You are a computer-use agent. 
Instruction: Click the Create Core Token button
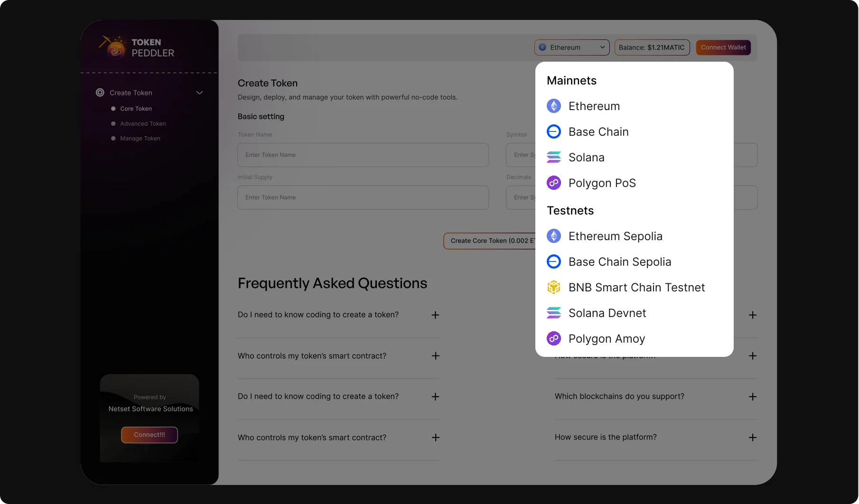pos(490,241)
